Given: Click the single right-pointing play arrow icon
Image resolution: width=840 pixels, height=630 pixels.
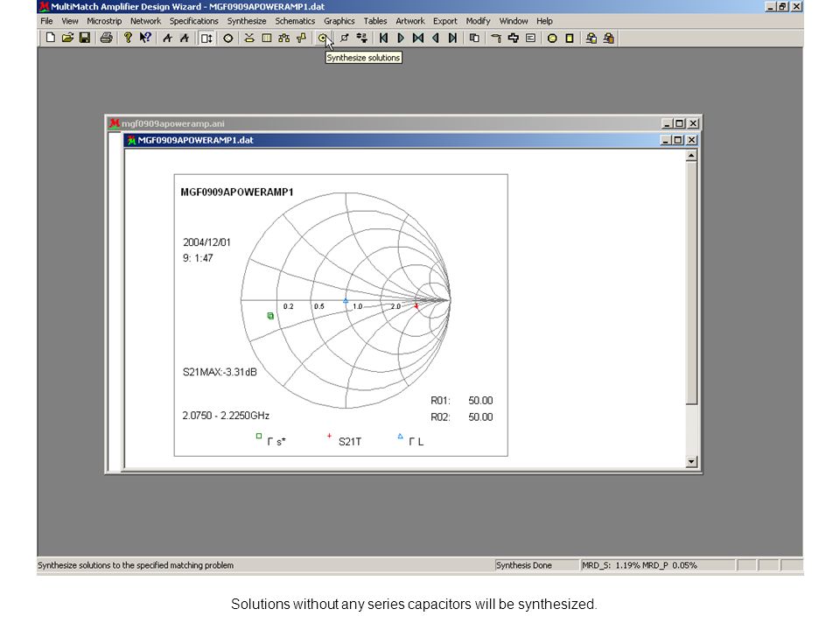Looking at the screenshot, I should click(401, 38).
